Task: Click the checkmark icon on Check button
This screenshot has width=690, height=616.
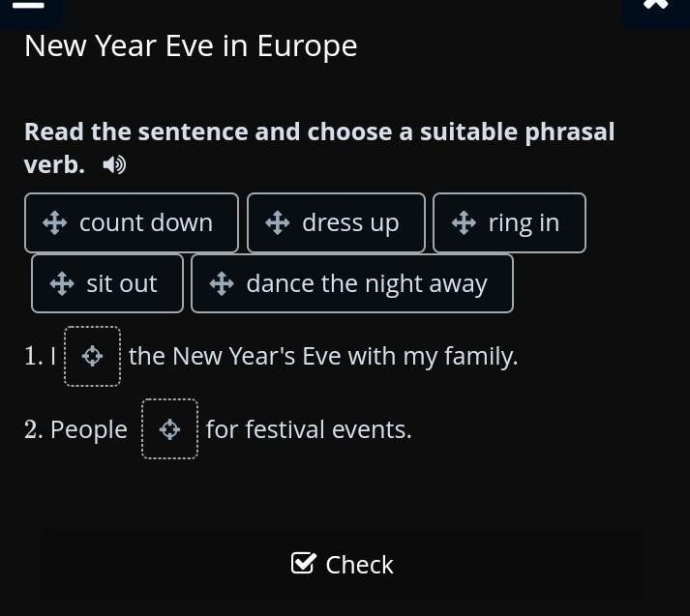Action: [x=303, y=564]
